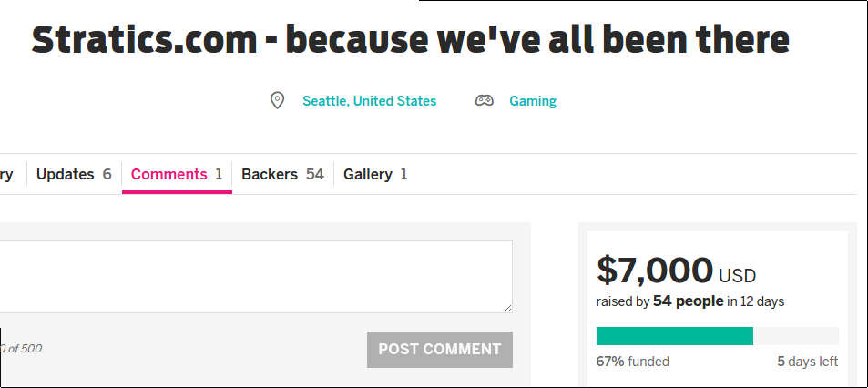Click the gamepad category icon
Image resolution: width=868 pixels, height=388 pixels.
pyautogui.click(x=484, y=101)
